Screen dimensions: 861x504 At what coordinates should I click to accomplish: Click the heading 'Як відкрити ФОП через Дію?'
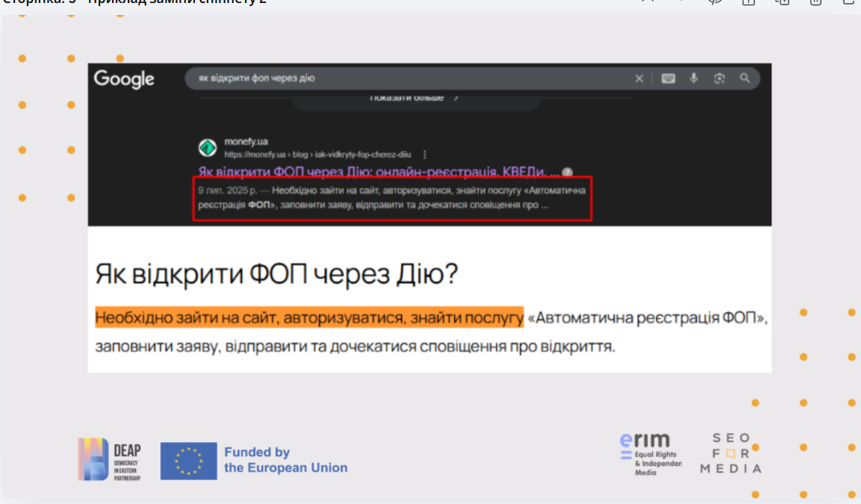click(276, 275)
